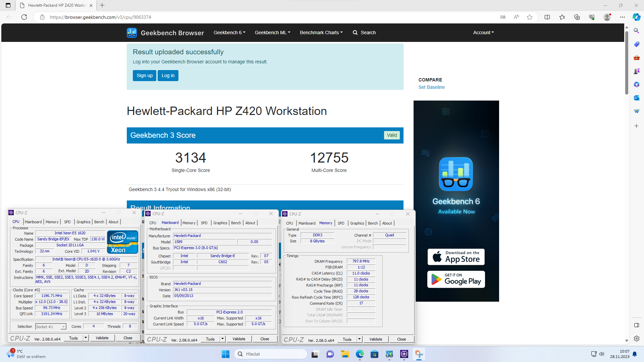Image resolution: width=644 pixels, height=362 pixels.
Task: Open browser profile avatar icon
Action: click(607, 17)
